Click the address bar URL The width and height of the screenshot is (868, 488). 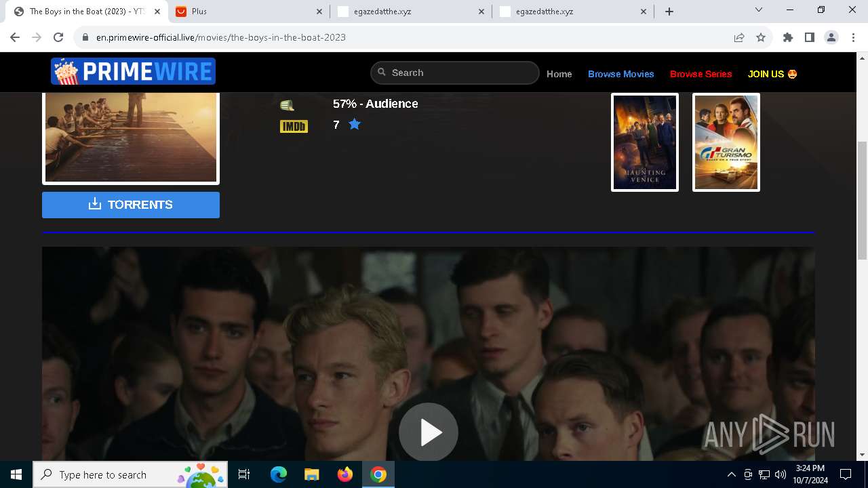221,37
